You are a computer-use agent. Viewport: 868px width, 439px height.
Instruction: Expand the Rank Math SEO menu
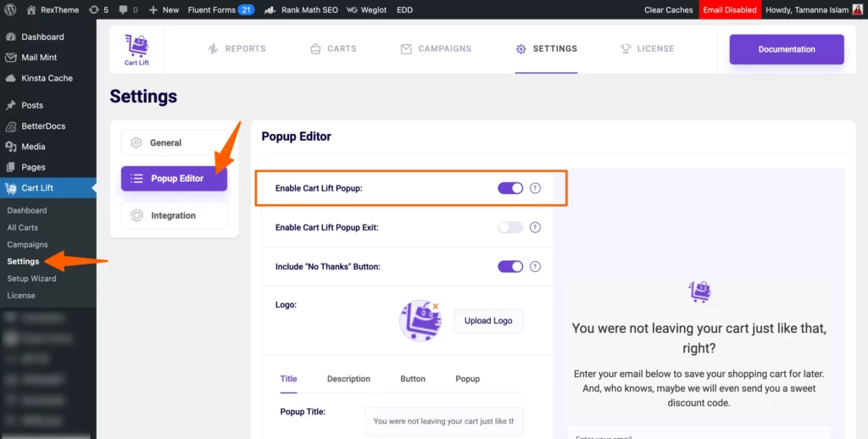pos(301,10)
